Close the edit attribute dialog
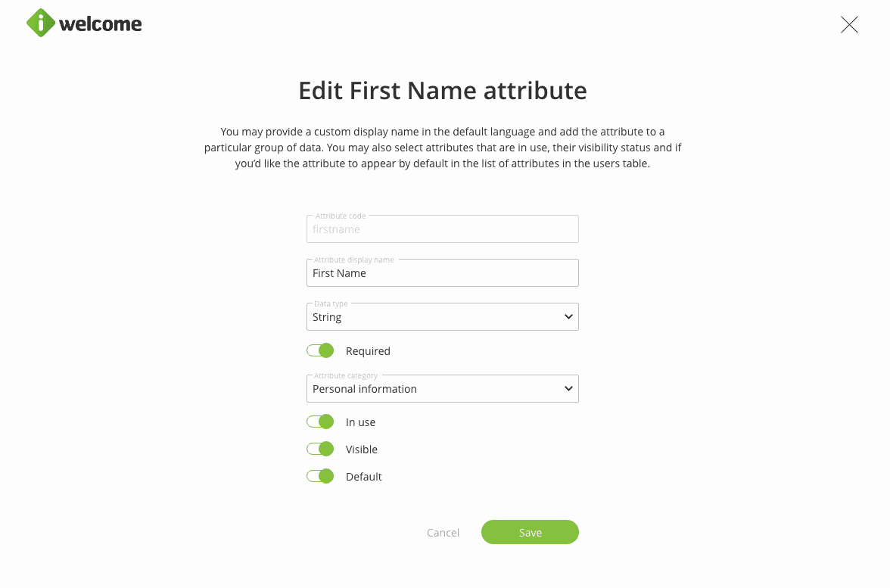 point(849,25)
